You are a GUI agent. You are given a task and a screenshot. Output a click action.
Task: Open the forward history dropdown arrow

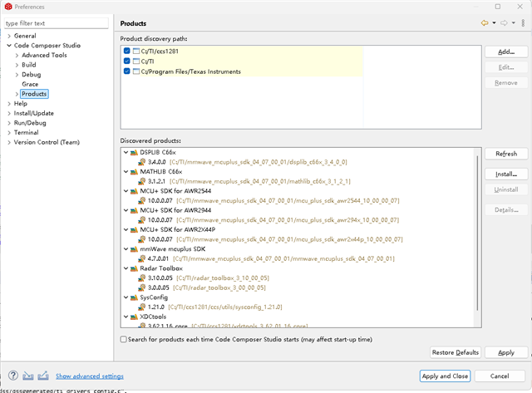click(514, 23)
